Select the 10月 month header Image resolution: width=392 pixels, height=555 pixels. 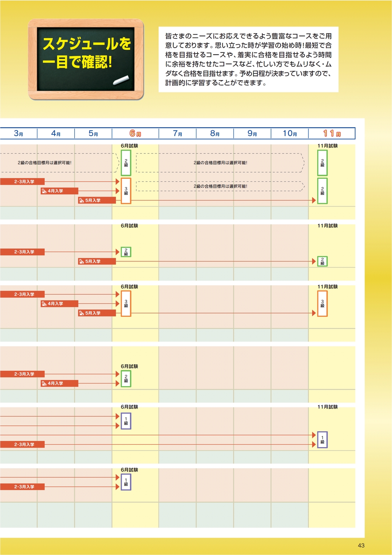click(x=290, y=134)
